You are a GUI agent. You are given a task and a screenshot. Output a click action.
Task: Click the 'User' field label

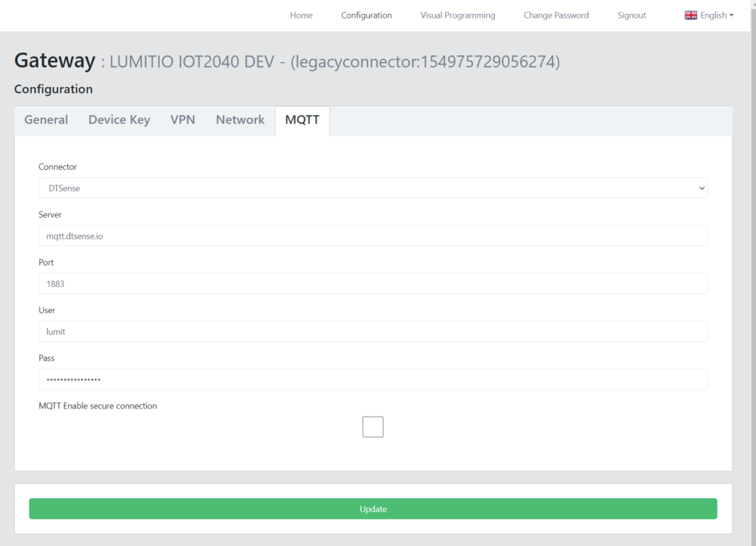coord(47,310)
